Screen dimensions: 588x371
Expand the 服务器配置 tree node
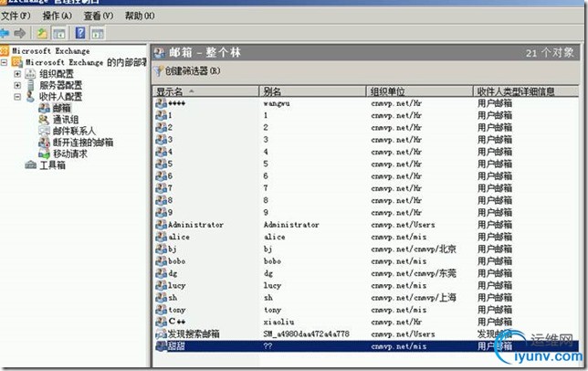[17, 85]
